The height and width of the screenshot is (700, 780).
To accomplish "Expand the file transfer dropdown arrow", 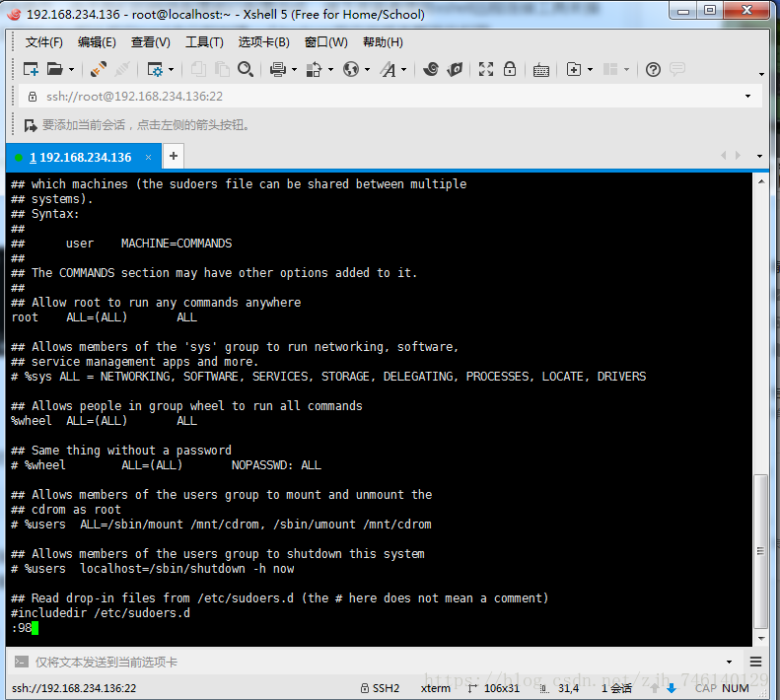I will [330, 70].
